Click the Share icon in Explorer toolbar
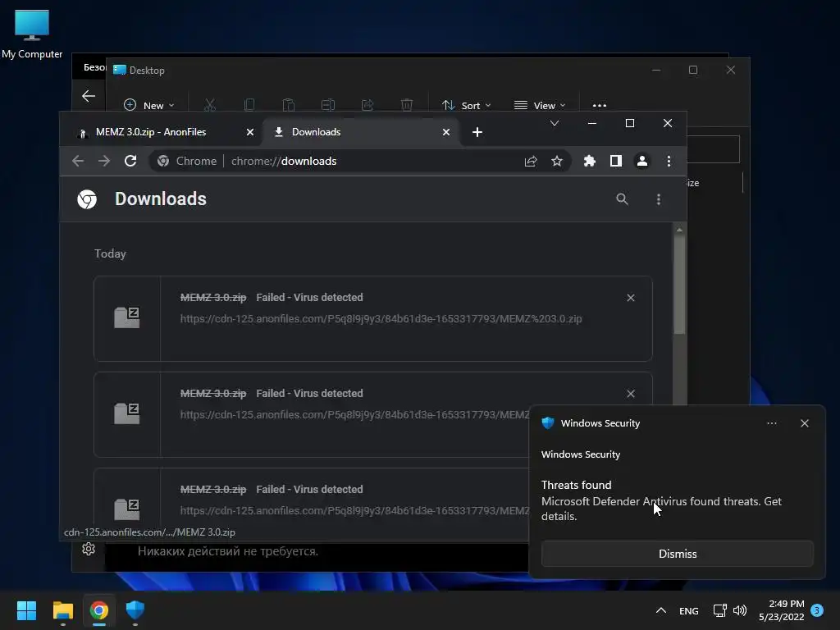The width and height of the screenshot is (840, 630). click(367, 105)
